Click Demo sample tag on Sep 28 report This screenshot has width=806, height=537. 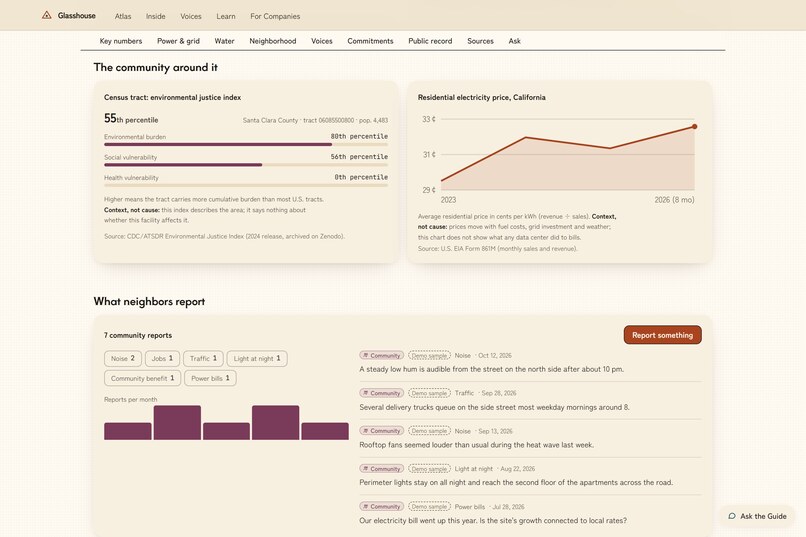(x=429, y=393)
